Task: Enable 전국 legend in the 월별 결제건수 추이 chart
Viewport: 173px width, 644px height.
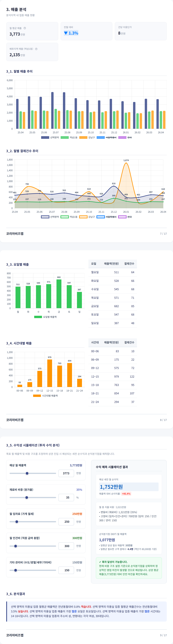Action: point(125,217)
